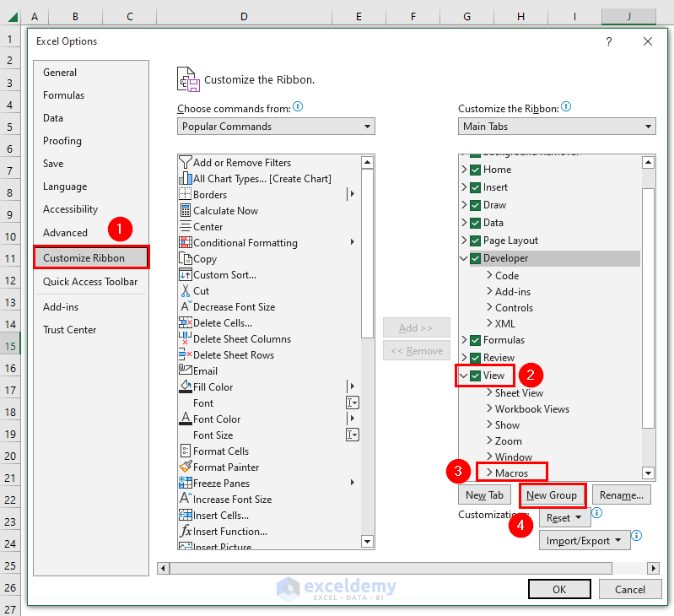Image resolution: width=674 pixels, height=616 pixels.
Task: Click the info icon beside Customize the Ribbon label
Action: (x=566, y=106)
